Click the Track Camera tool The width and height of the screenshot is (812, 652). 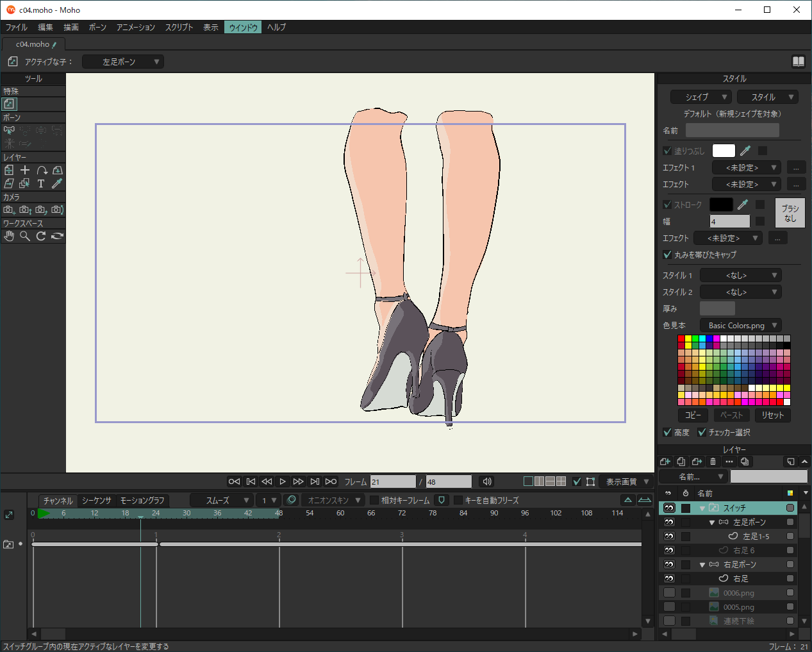tap(9, 210)
